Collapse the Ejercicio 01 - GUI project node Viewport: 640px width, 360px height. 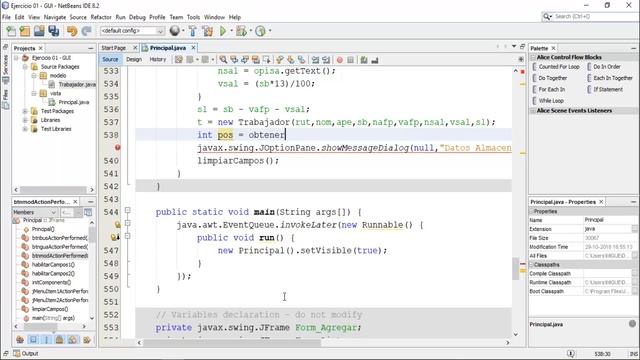(x=16, y=58)
